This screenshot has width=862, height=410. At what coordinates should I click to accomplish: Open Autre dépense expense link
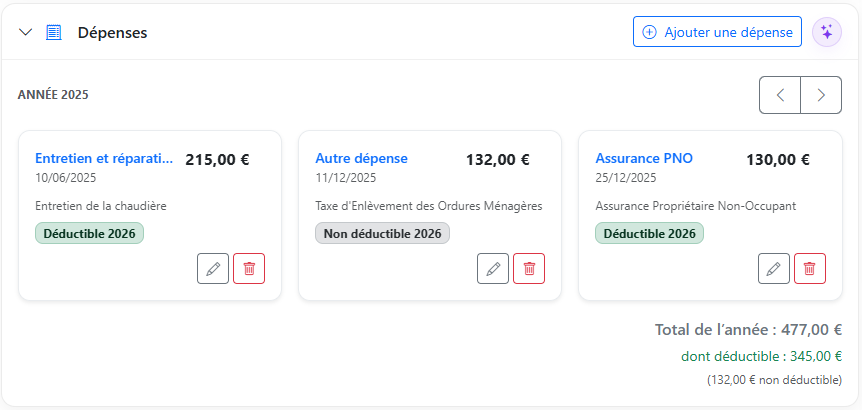[361, 159]
